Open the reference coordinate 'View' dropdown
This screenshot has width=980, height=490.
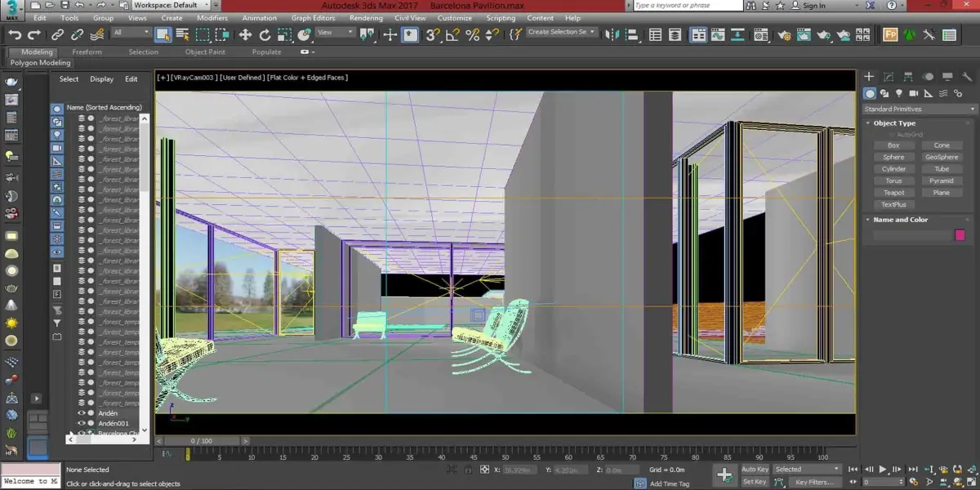(x=336, y=33)
